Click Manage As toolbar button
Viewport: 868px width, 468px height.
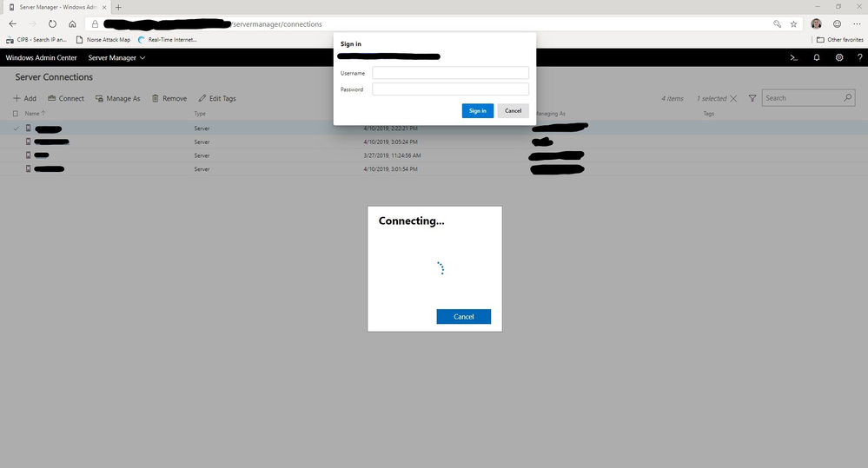pyautogui.click(x=117, y=98)
